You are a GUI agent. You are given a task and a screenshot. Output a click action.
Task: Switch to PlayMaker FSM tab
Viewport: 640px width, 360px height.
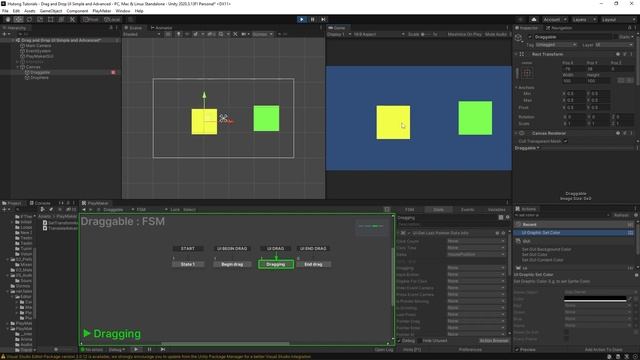(x=409, y=209)
